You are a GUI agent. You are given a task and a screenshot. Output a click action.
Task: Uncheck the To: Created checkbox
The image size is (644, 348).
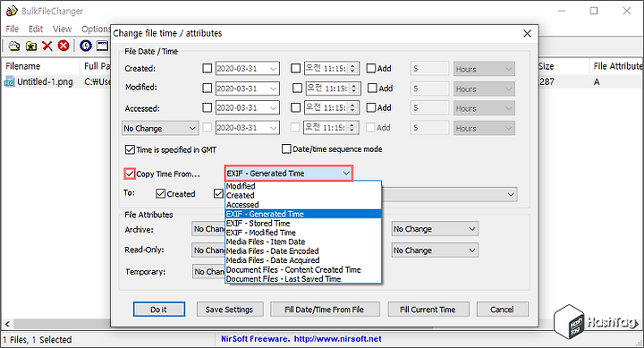click(x=161, y=193)
